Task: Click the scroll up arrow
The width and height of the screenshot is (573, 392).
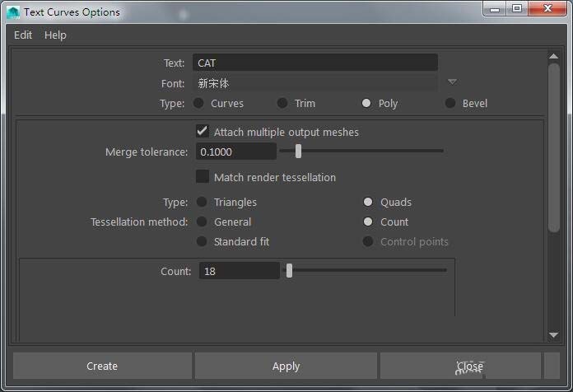Action: (x=553, y=56)
